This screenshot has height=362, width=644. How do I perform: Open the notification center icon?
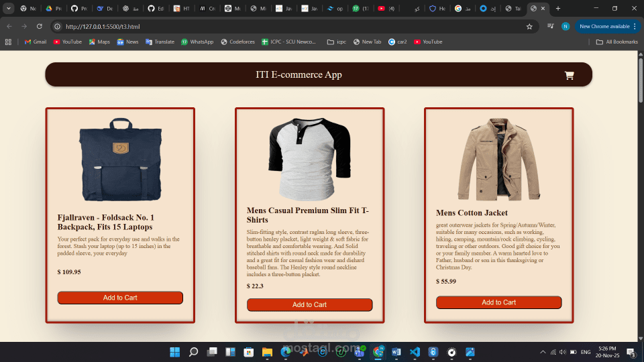coord(631,352)
